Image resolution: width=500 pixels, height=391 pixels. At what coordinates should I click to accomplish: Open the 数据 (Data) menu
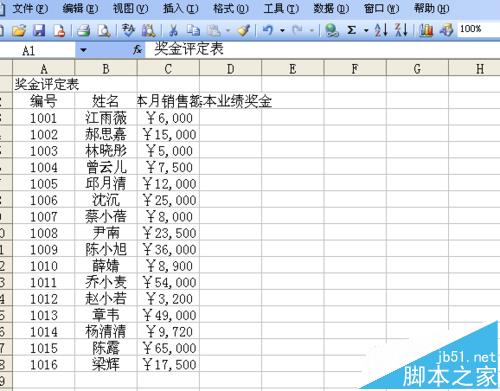click(x=331, y=8)
